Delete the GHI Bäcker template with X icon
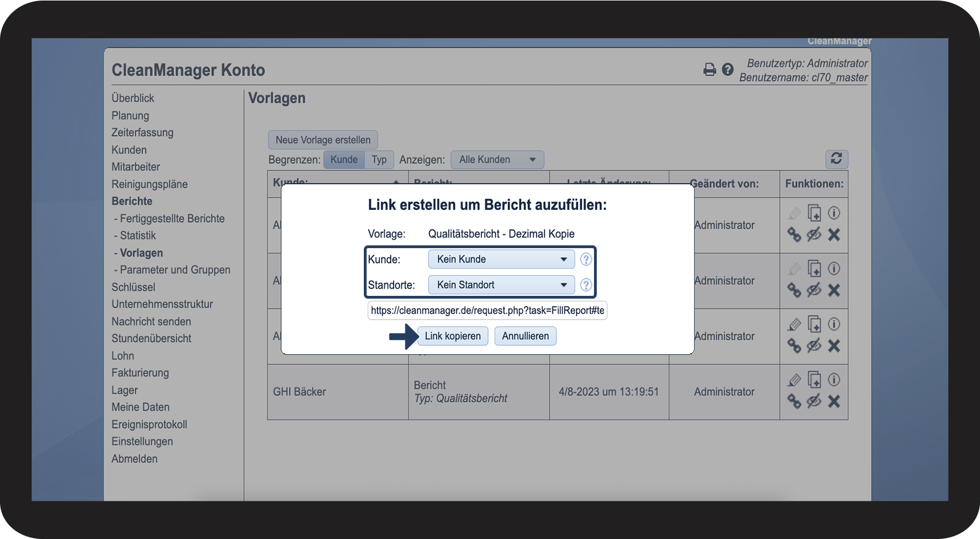This screenshot has width=980, height=539. 834,401
